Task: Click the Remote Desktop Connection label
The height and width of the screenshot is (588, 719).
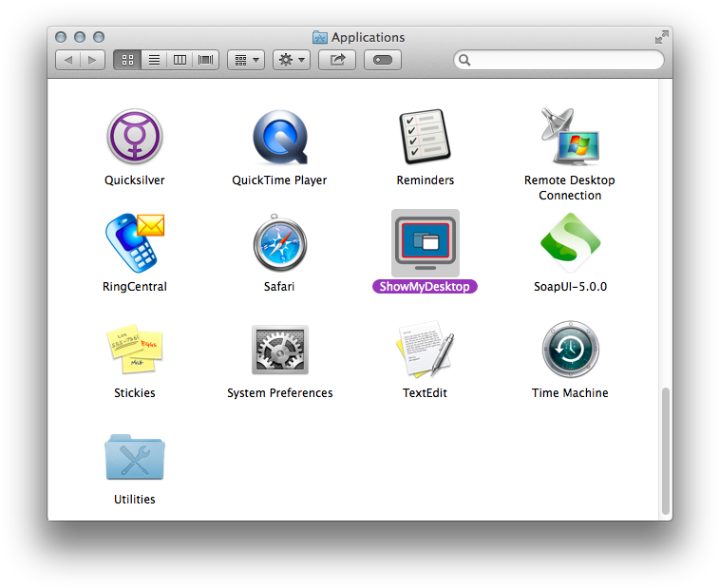Action: (x=570, y=187)
